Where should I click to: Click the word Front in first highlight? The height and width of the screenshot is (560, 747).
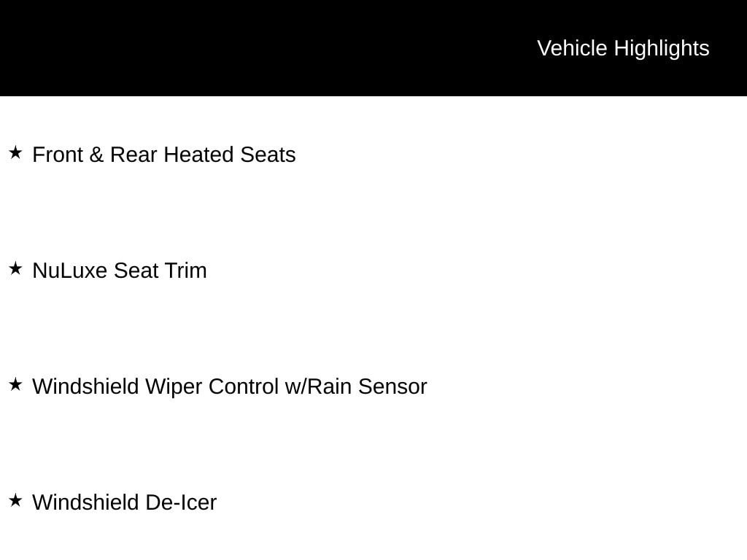pos(58,155)
